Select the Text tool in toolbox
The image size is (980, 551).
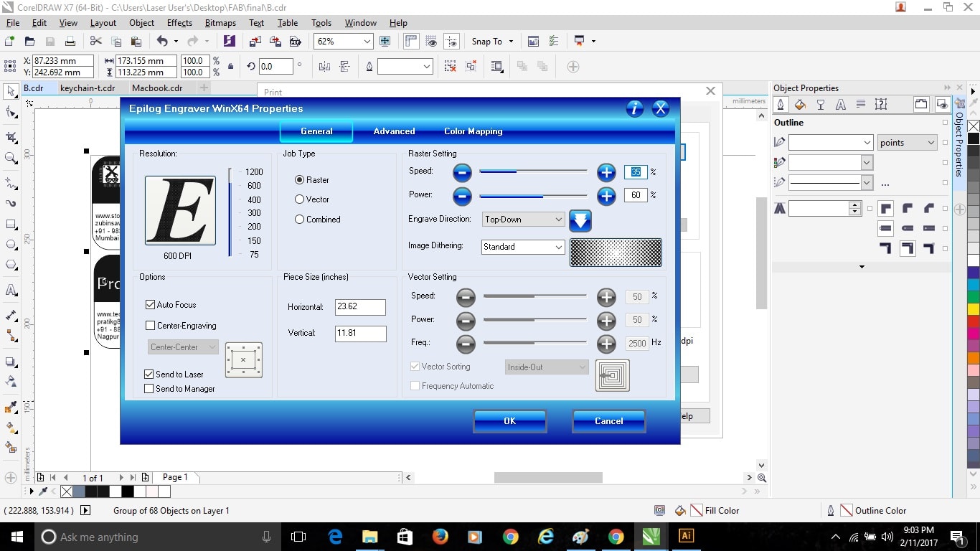[x=11, y=291]
